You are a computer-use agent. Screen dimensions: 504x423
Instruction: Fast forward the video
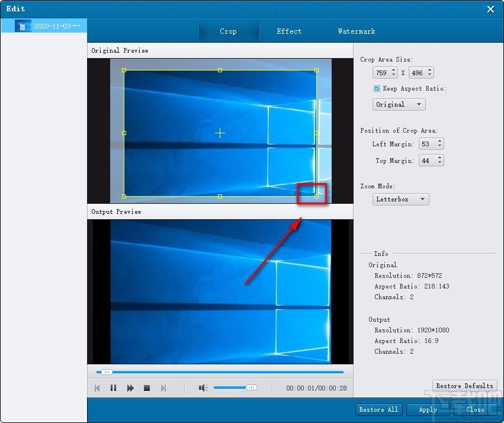[130, 388]
